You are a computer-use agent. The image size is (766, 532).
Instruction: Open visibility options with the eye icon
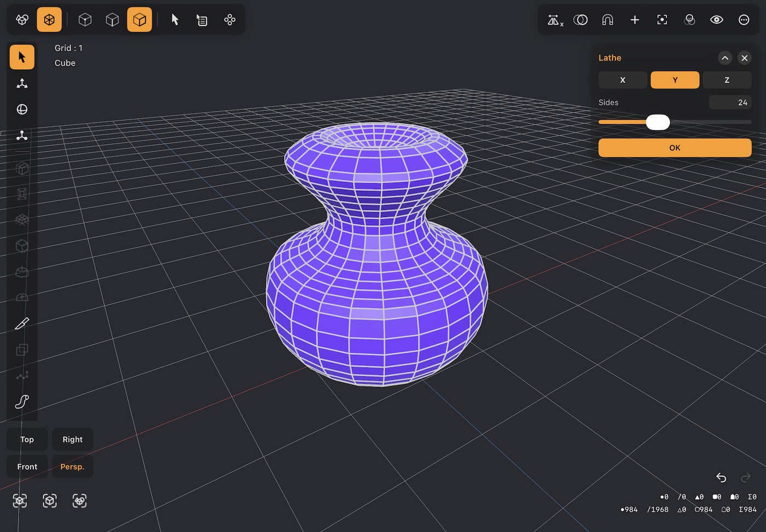[717, 20]
